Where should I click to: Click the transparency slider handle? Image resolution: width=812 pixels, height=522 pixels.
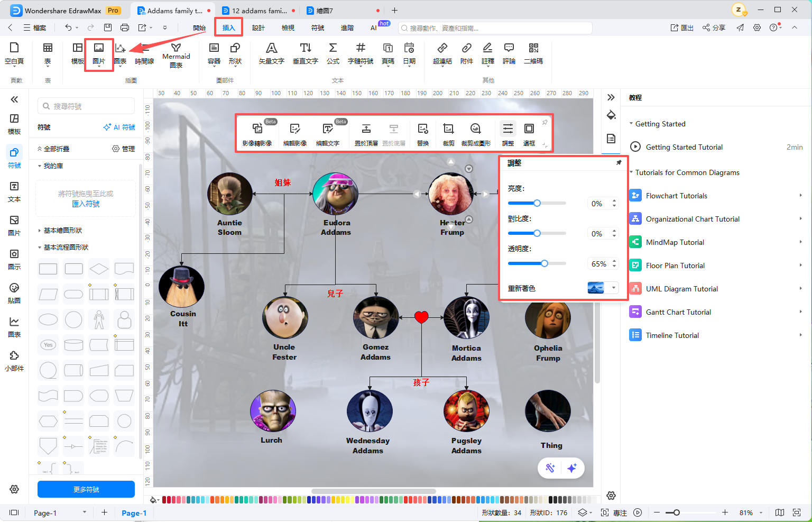pos(545,263)
